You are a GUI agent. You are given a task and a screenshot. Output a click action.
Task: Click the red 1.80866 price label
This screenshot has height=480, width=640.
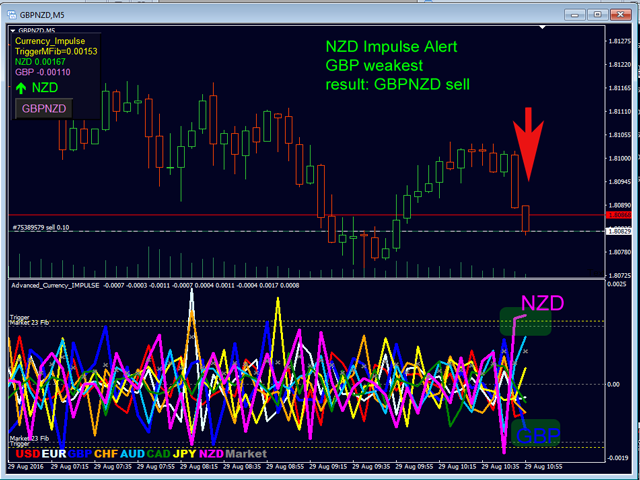click(x=618, y=215)
